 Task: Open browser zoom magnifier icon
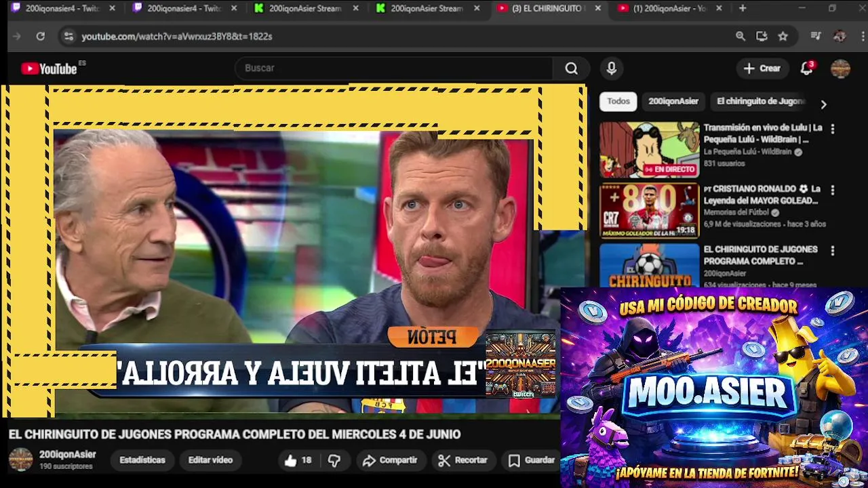741,37
